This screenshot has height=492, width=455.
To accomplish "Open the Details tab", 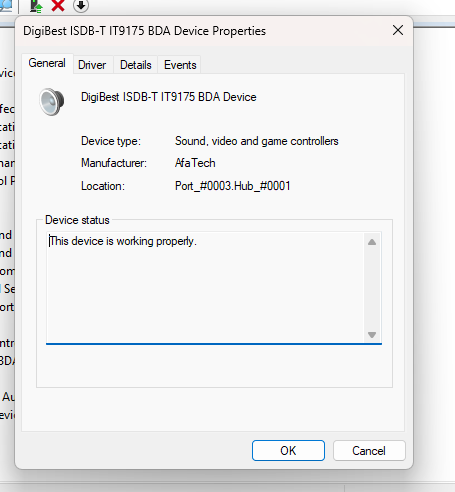I will pyautogui.click(x=136, y=65).
